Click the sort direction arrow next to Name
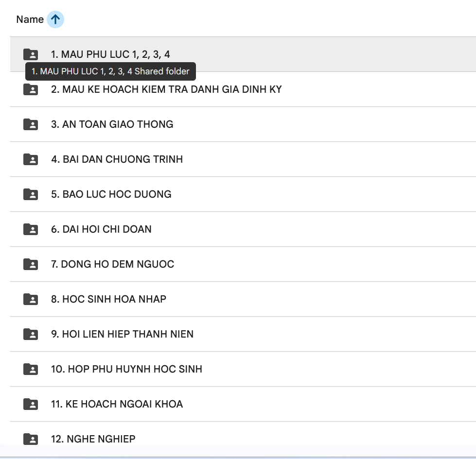Screen dimensions: 476x459 55,19
